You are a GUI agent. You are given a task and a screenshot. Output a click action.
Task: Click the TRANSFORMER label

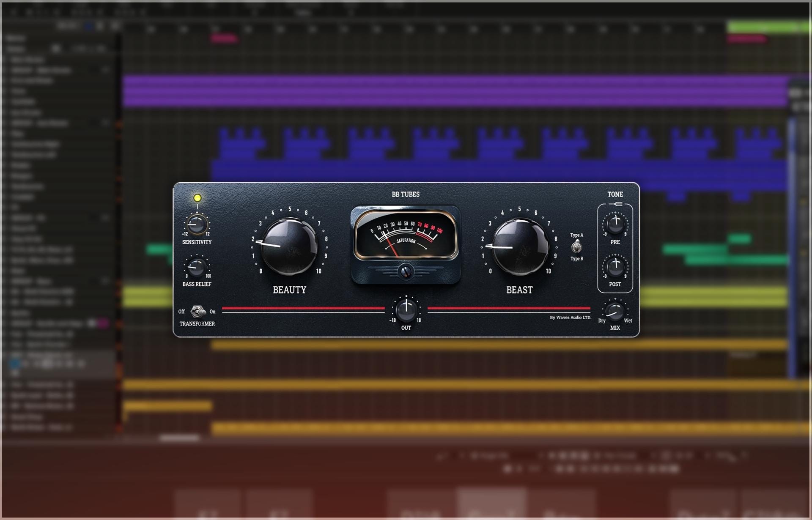197,324
